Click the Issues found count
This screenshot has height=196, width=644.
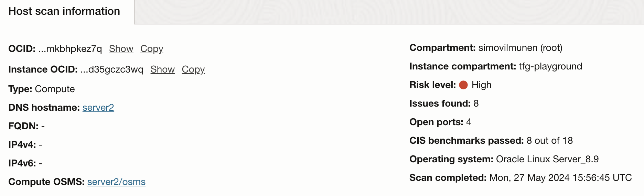coord(476,104)
